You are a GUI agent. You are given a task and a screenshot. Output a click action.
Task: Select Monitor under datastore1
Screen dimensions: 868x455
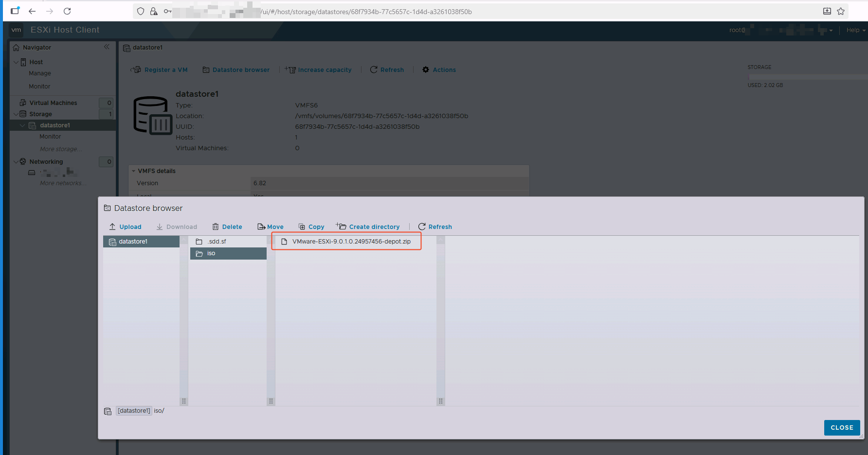point(50,136)
